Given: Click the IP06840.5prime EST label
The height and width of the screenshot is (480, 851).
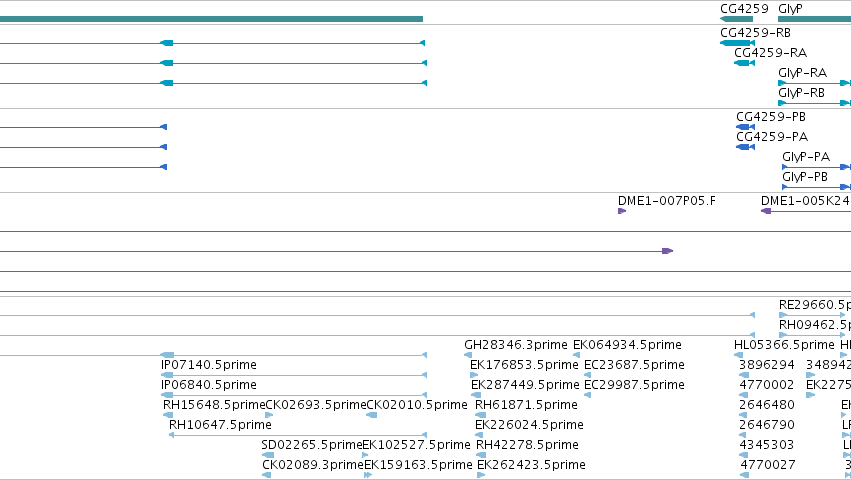Looking at the screenshot, I should 209,385.
